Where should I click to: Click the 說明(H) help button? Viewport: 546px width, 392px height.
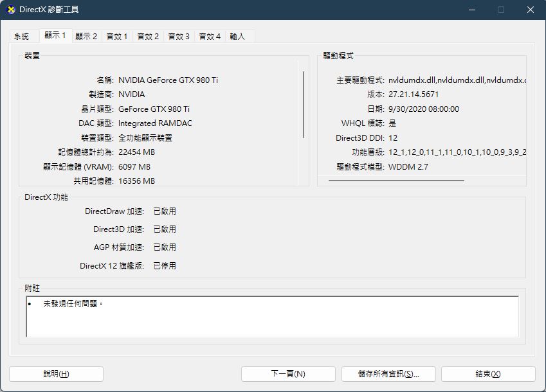(56, 374)
